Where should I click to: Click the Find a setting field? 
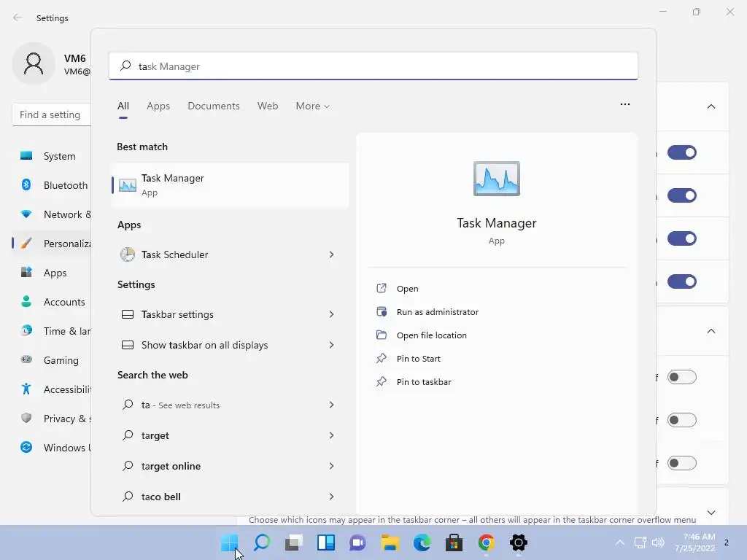52,114
